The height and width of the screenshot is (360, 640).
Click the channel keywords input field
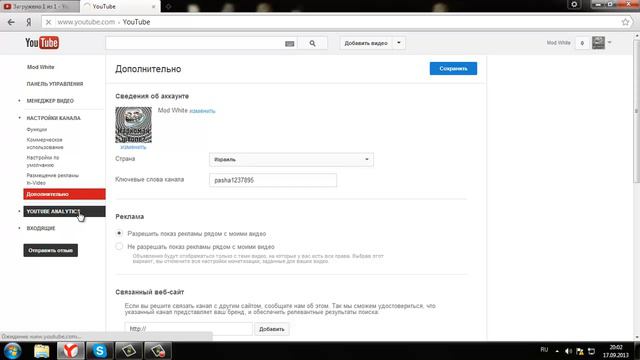[273, 180]
